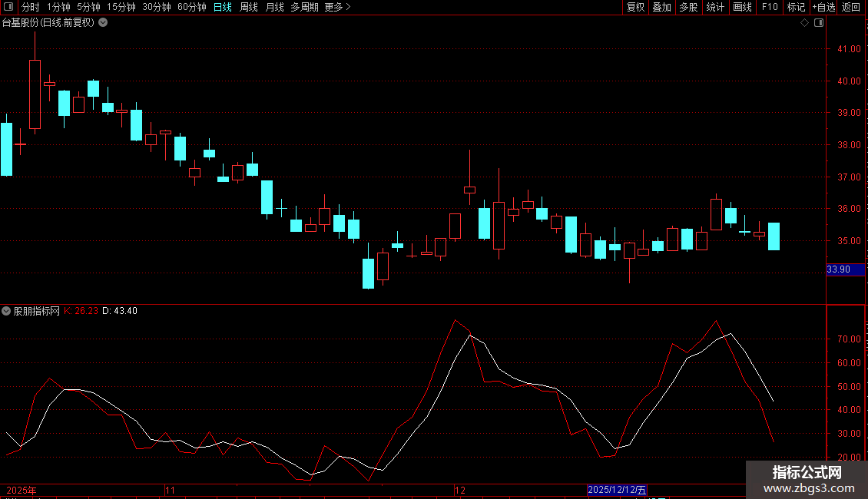The height and width of the screenshot is (499, 868).
Task: Click the diamond icon in chart corner
Action: tap(805, 23)
